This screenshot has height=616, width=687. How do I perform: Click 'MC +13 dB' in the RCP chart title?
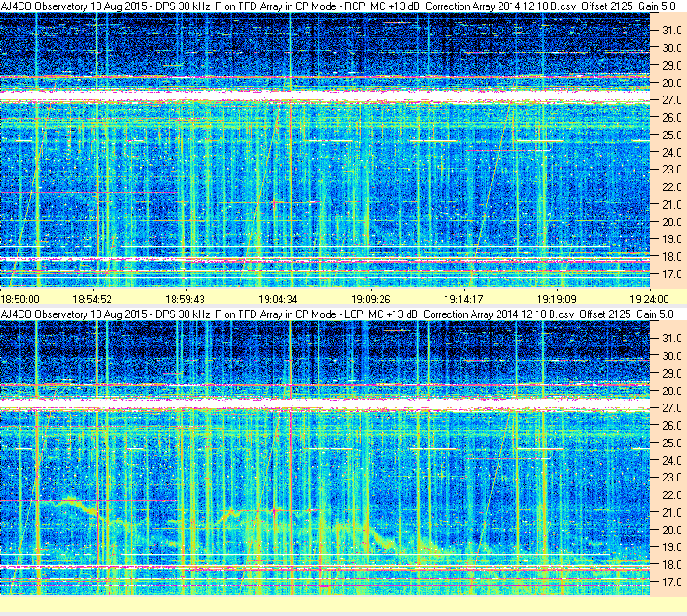395,6
